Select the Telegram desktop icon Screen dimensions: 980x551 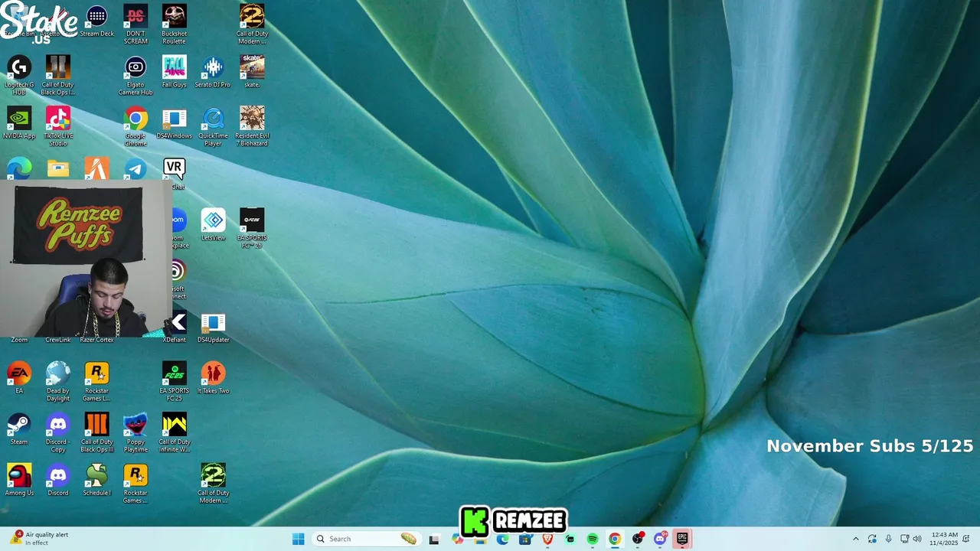(x=136, y=169)
